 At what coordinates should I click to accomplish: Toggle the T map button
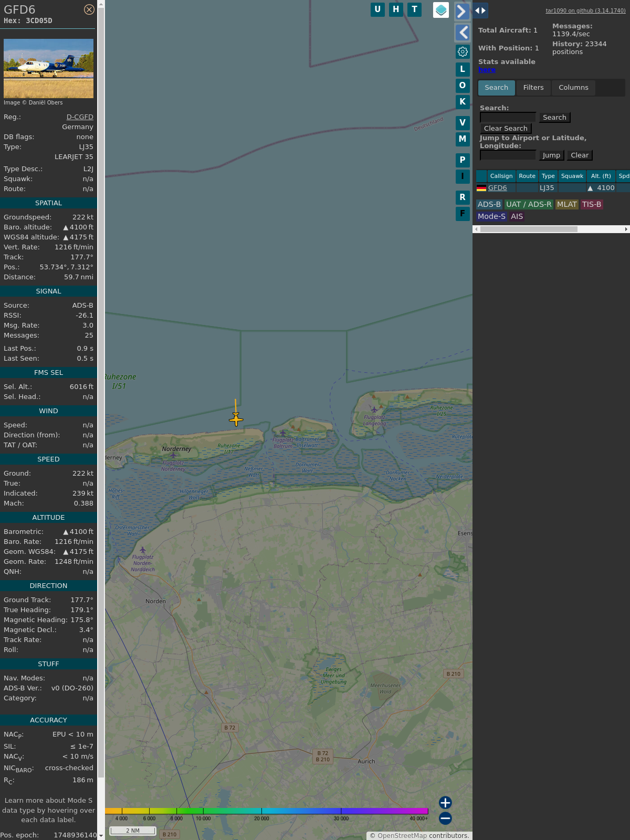coord(415,9)
